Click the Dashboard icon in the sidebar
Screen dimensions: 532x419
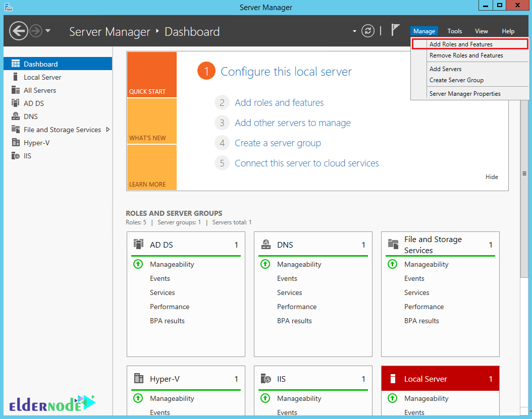tap(16, 64)
